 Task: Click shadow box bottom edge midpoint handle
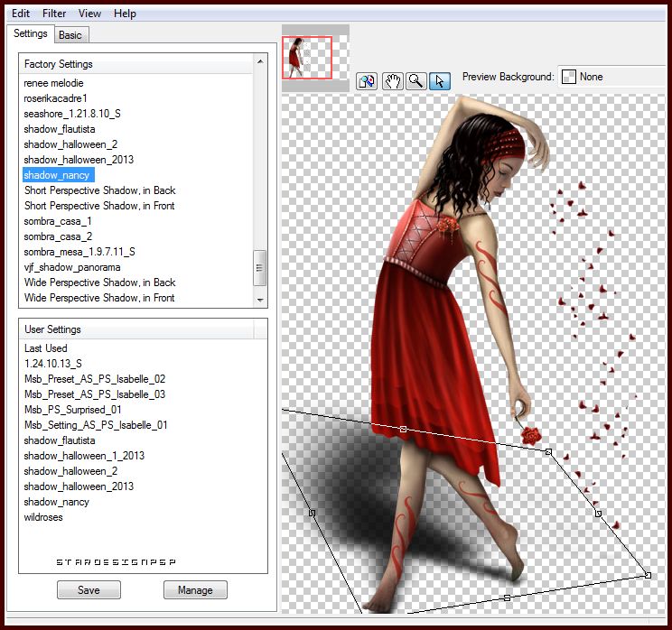tap(507, 598)
